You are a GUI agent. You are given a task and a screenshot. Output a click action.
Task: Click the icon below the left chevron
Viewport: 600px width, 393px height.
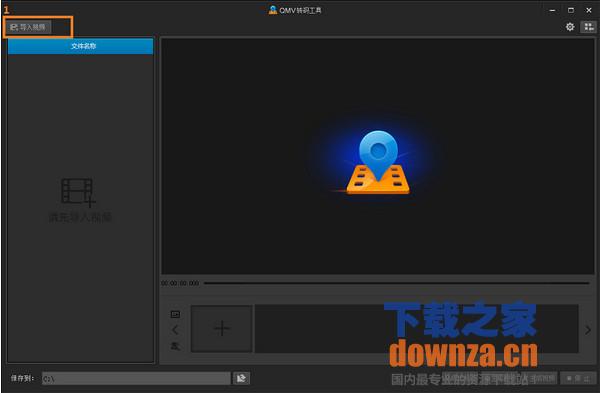coord(175,346)
